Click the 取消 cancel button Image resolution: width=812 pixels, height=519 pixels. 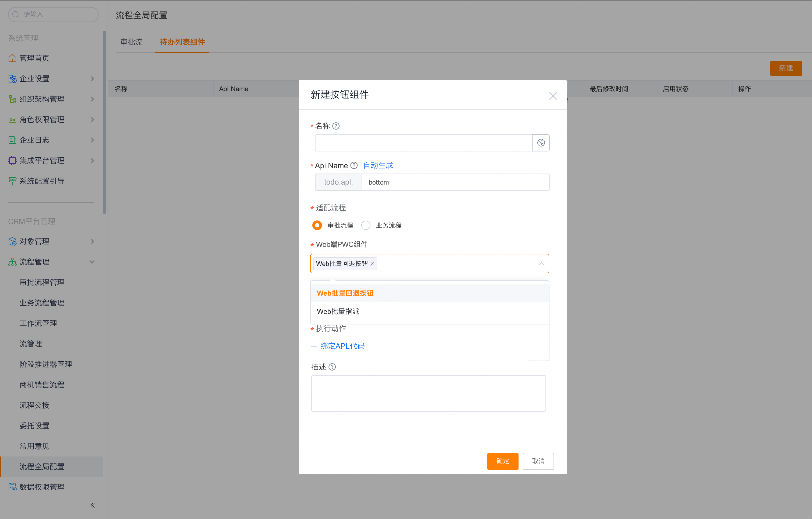tap(538, 461)
